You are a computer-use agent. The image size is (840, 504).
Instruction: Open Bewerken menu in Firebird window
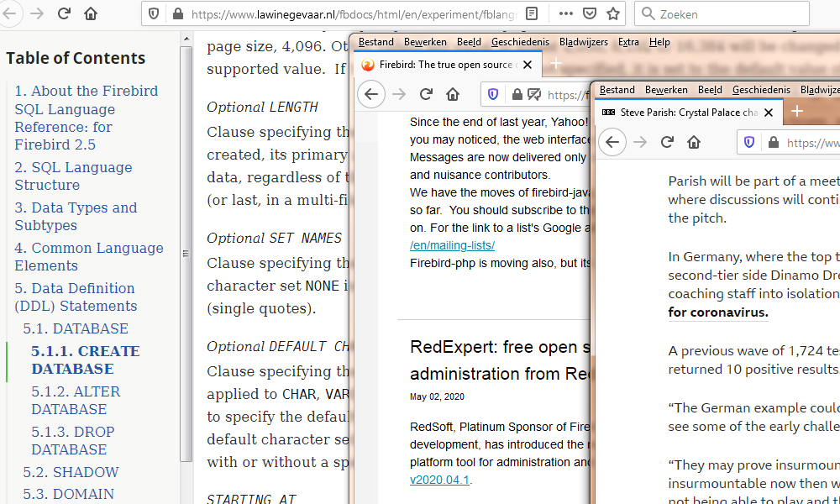click(x=425, y=42)
